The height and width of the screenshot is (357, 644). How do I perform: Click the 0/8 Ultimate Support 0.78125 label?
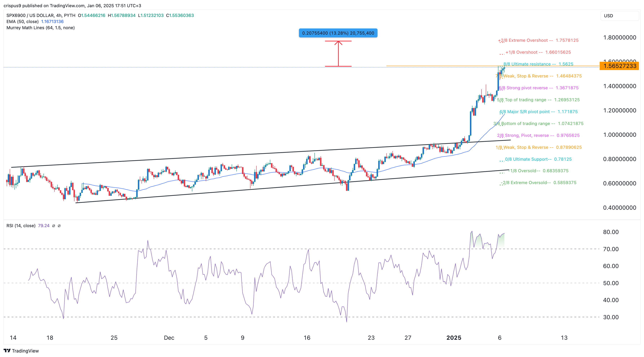tap(538, 159)
